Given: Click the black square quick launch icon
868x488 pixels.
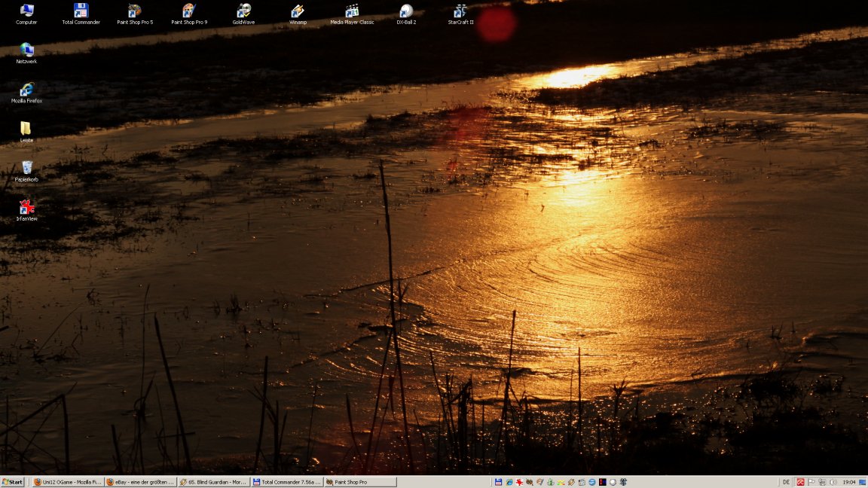Looking at the screenshot, I should coord(602,482).
